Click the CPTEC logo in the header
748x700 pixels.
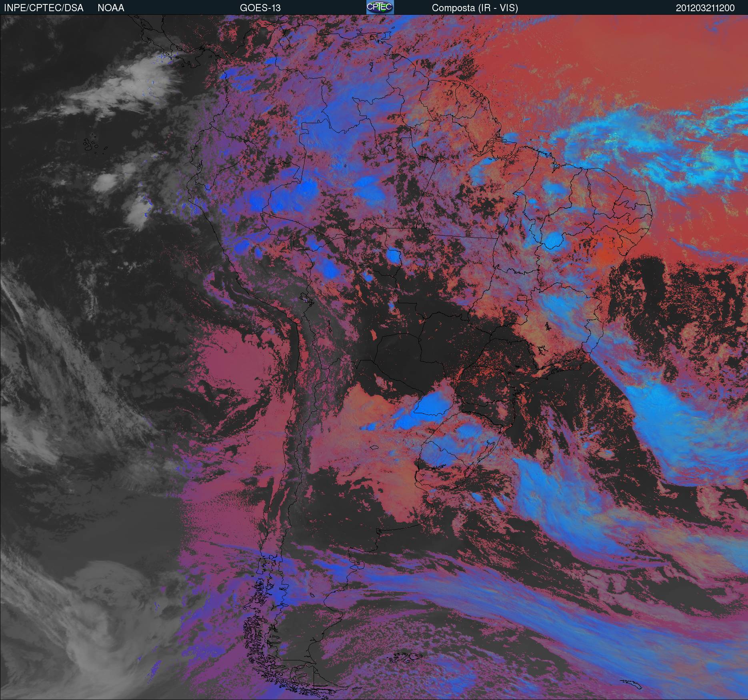(380, 7)
